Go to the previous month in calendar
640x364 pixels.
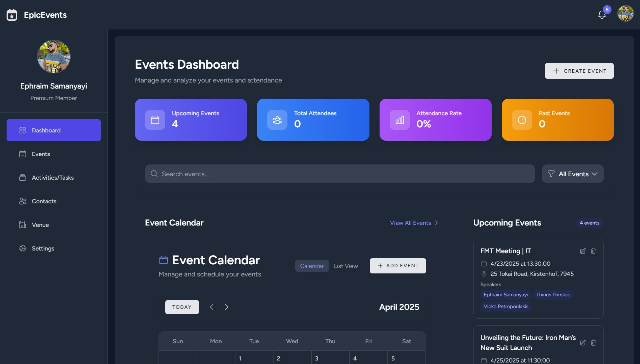[212, 307]
